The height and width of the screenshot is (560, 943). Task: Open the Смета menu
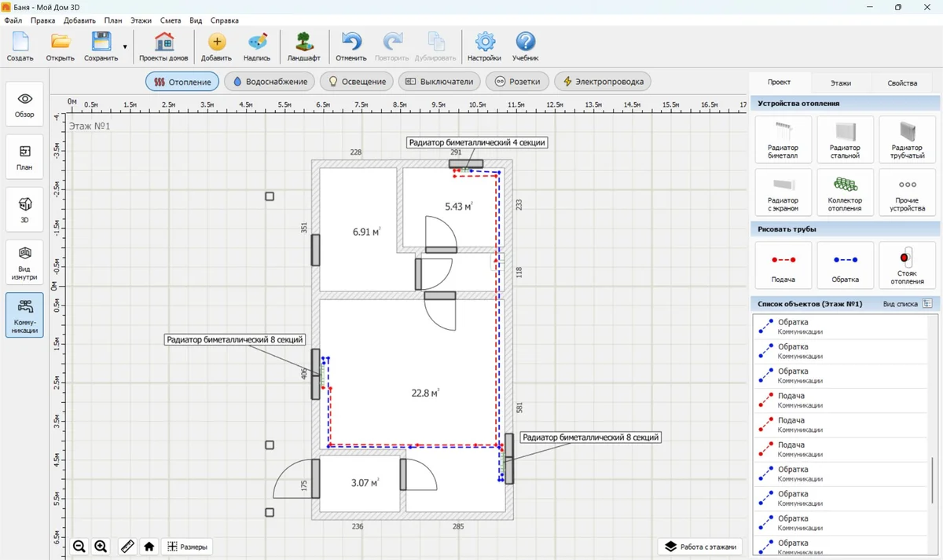170,20
